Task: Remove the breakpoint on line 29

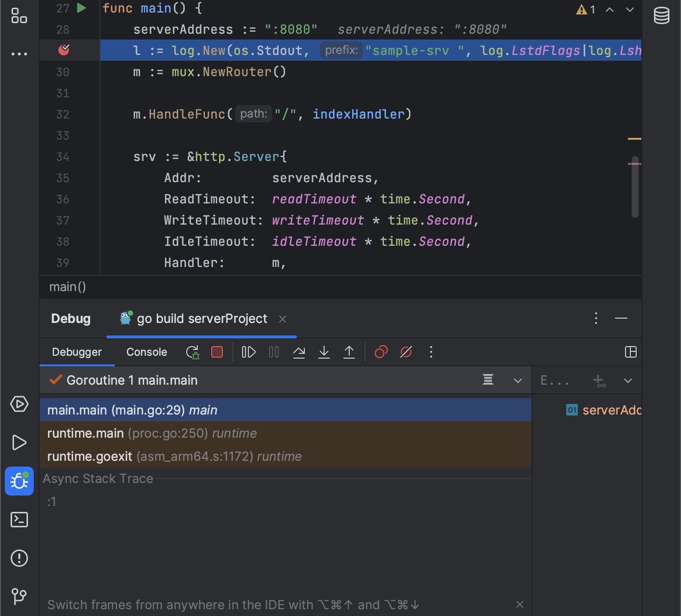Action: (63, 50)
